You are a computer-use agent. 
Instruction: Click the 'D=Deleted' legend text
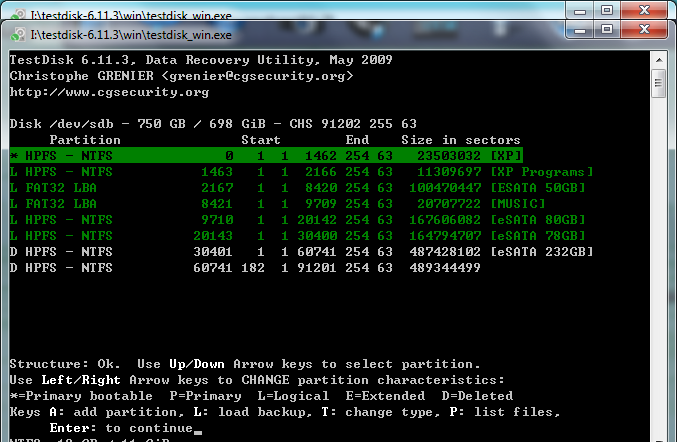tap(477, 396)
